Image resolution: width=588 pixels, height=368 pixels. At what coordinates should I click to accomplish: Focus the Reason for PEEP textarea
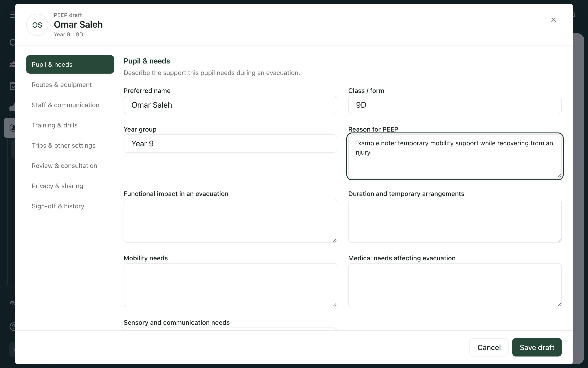(455, 156)
